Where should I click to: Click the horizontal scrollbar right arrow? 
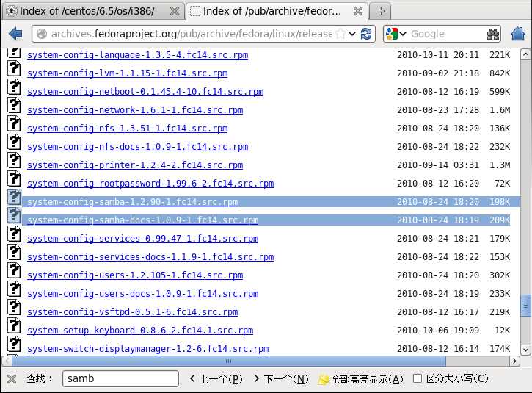click(x=514, y=361)
